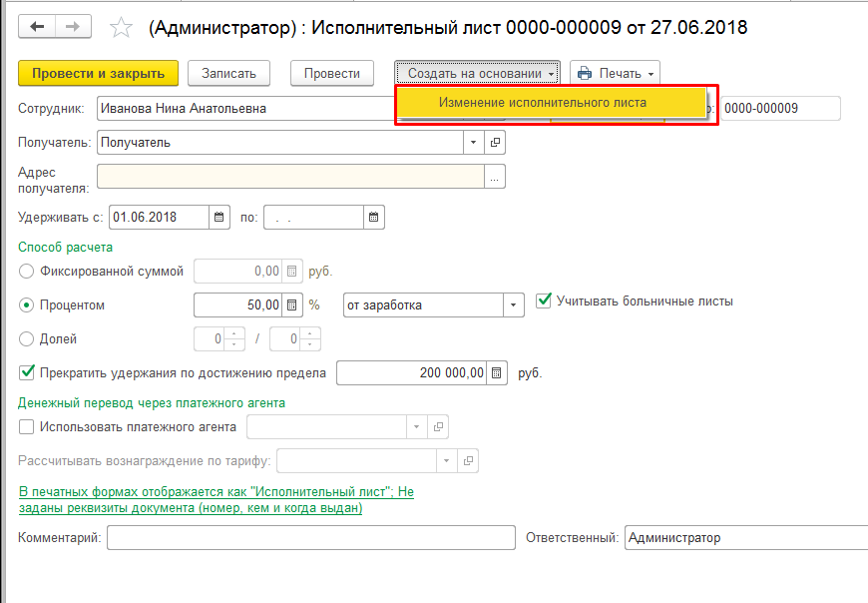Open calendar for the 'Удерживать с' date

coord(219,217)
